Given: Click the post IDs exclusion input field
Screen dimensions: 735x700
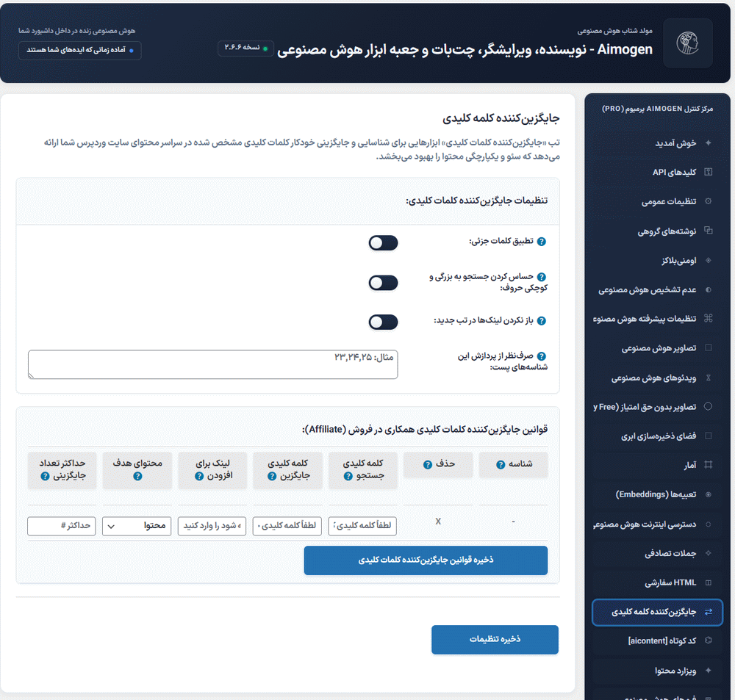Looking at the screenshot, I should pyautogui.click(x=213, y=364).
